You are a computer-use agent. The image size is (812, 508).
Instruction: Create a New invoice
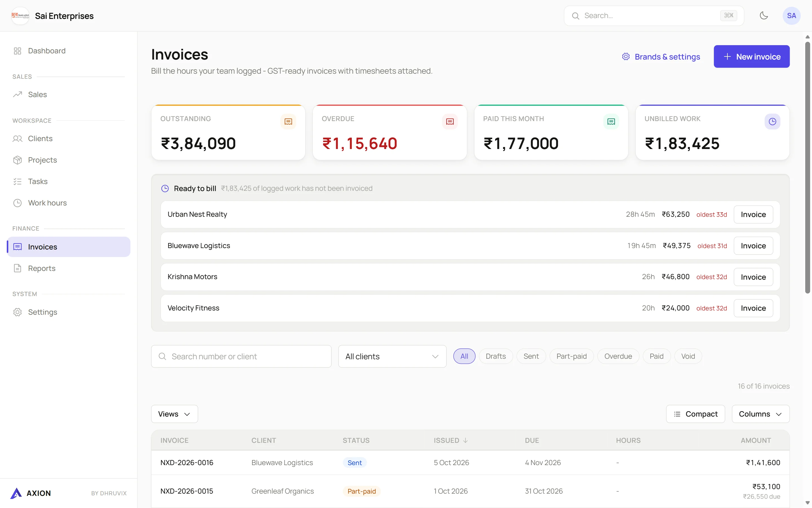[x=752, y=56]
